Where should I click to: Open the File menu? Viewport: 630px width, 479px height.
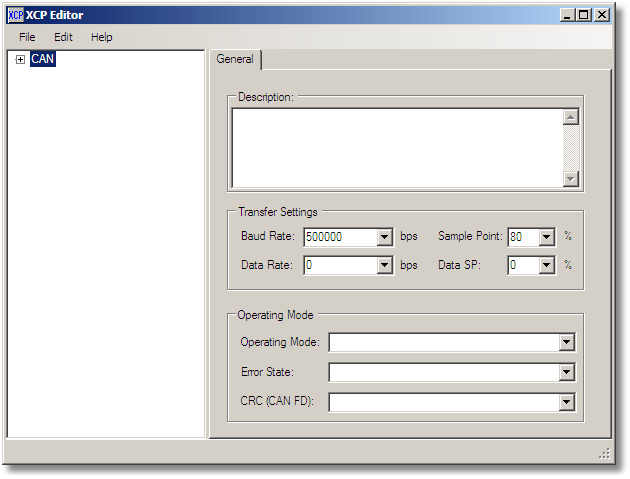[27, 37]
